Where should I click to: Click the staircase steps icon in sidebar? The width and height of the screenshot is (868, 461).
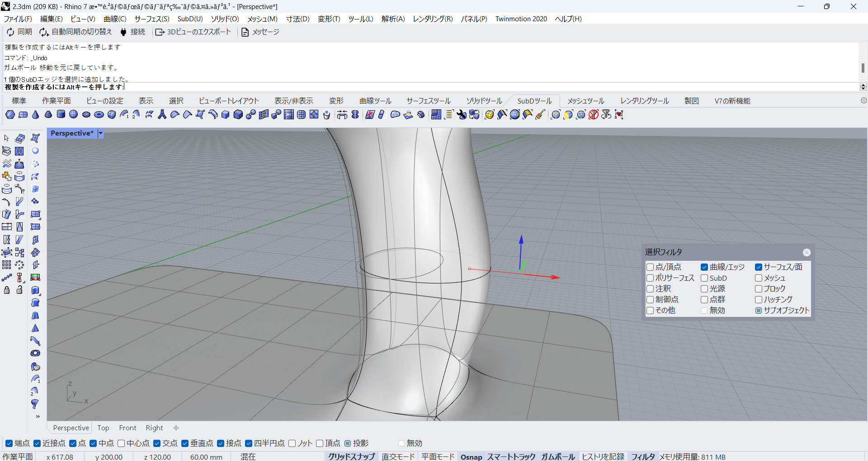point(7,278)
